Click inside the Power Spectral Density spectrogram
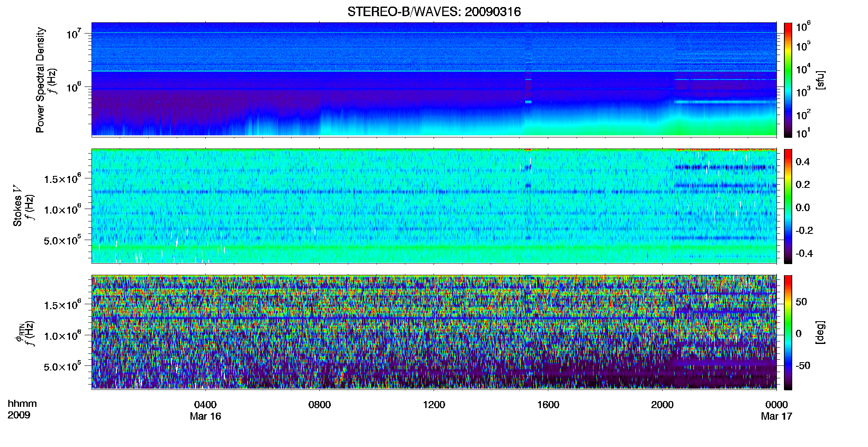868x447 pixels. click(x=434, y=79)
